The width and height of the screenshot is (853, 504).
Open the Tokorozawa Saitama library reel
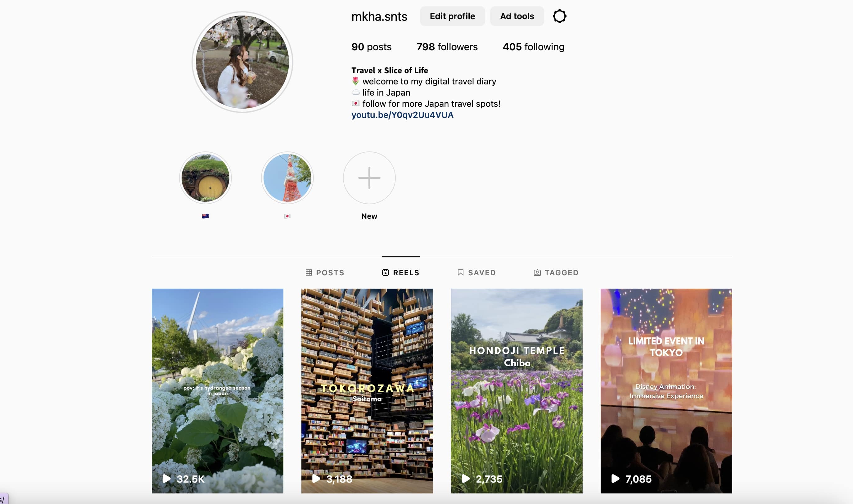tap(367, 390)
